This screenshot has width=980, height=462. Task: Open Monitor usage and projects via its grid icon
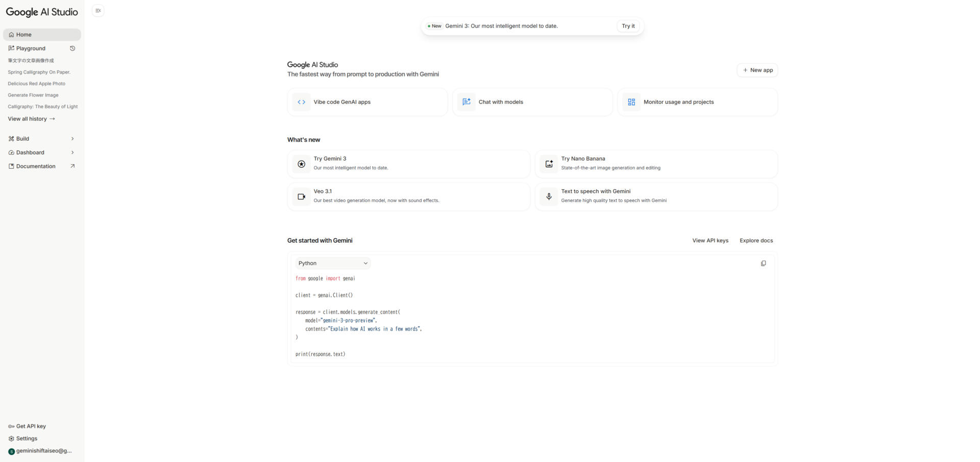coord(631,101)
